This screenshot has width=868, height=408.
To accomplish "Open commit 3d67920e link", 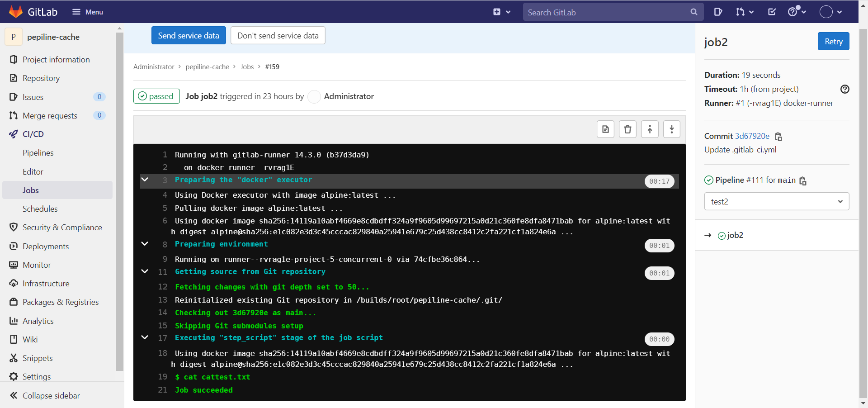I will click(752, 136).
